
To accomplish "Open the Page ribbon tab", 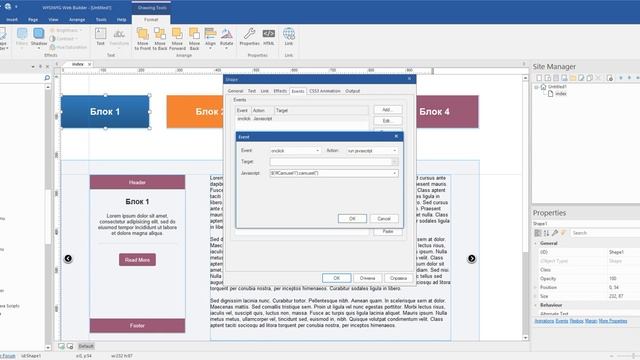I will (33, 20).
